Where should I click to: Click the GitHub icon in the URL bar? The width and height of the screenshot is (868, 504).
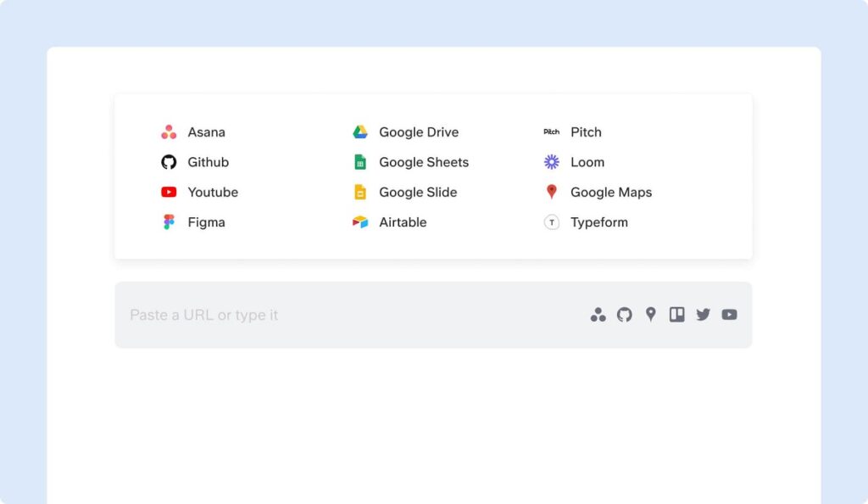click(625, 315)
